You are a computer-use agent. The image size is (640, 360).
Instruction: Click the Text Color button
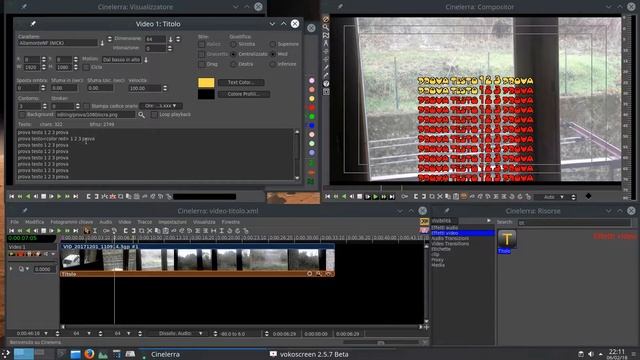pyautogui.click(x=241, y=82)
